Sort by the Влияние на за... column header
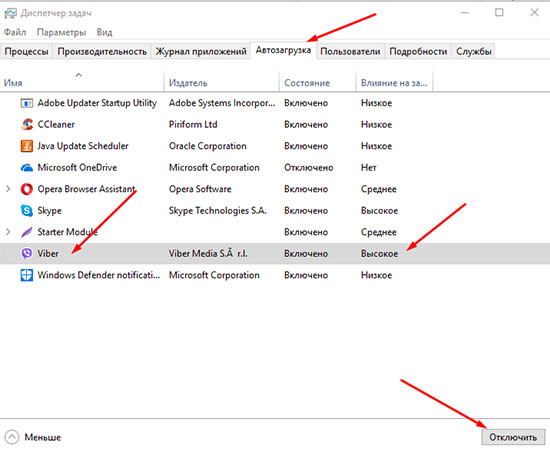550x452 pixels. (394, 81)
